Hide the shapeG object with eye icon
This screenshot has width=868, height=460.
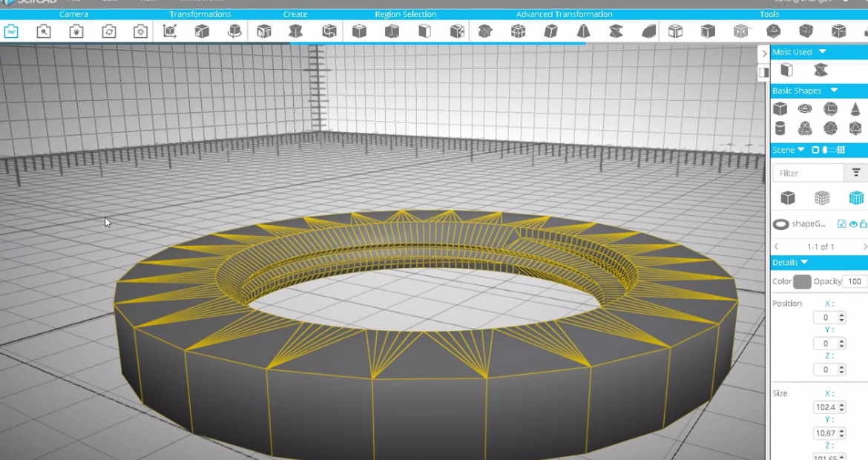tap(853, 224)
